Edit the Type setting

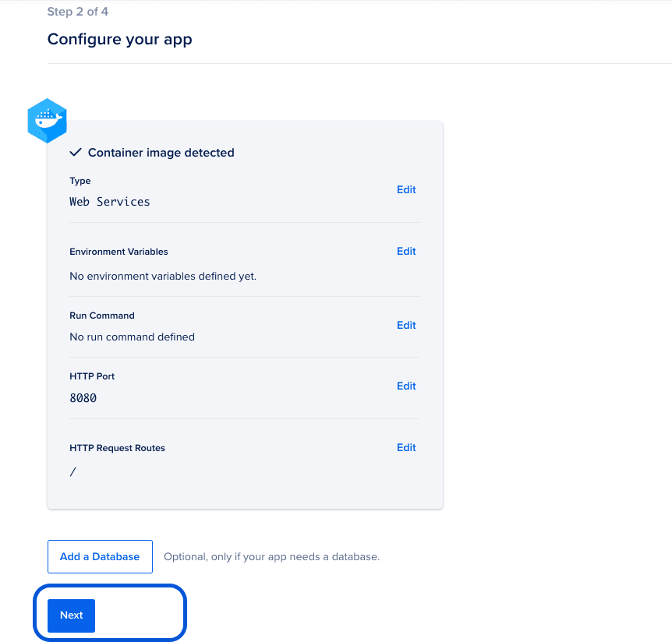click(x=406, y=189)
